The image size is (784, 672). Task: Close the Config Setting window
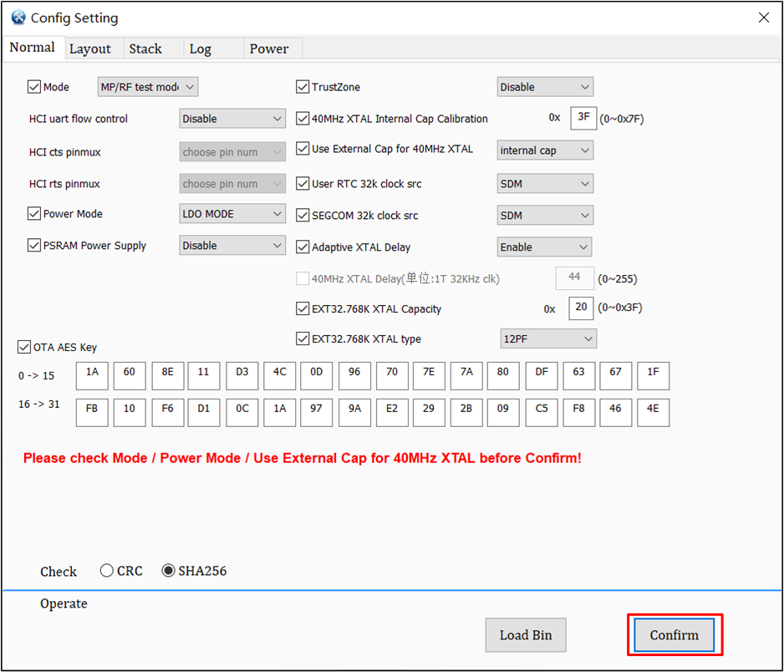point(763,18)
